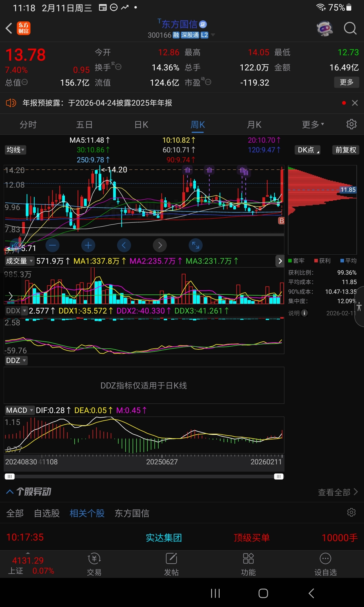Collapse the 个股异动 section
The image size is (364, 607).
coord(10,491)
